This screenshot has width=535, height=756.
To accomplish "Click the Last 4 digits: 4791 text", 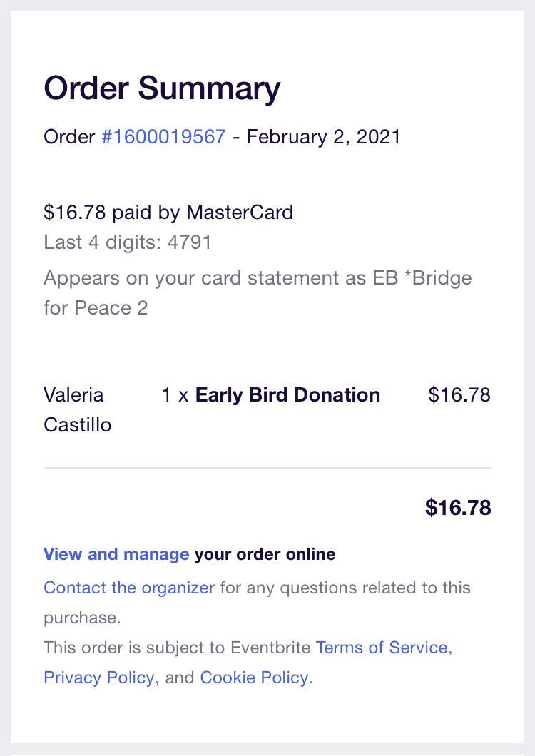I will [128, 242].
